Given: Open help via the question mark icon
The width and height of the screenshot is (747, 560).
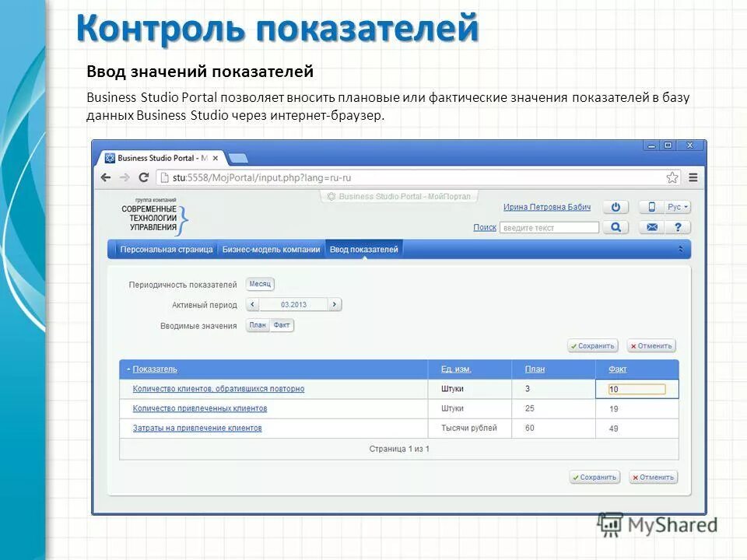Looking at the screenshot, I should pos(679,226).
